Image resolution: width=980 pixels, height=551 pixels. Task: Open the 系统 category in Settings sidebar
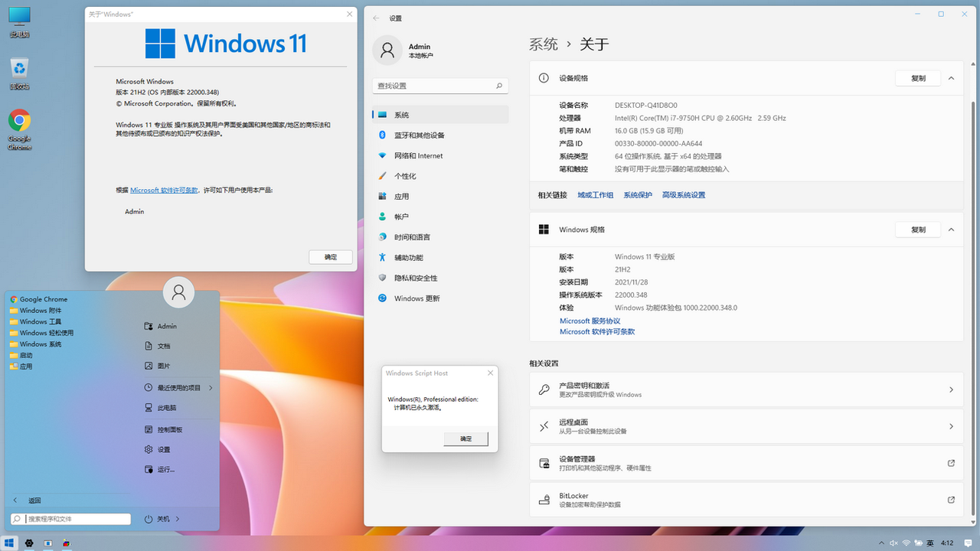coord(440,115)
